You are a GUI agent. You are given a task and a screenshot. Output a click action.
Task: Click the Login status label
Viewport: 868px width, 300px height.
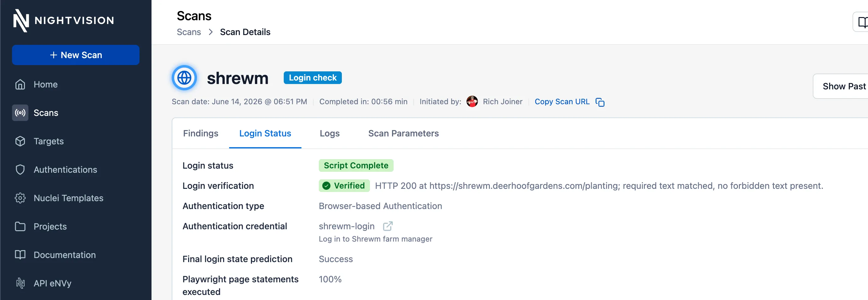[208, 165]
